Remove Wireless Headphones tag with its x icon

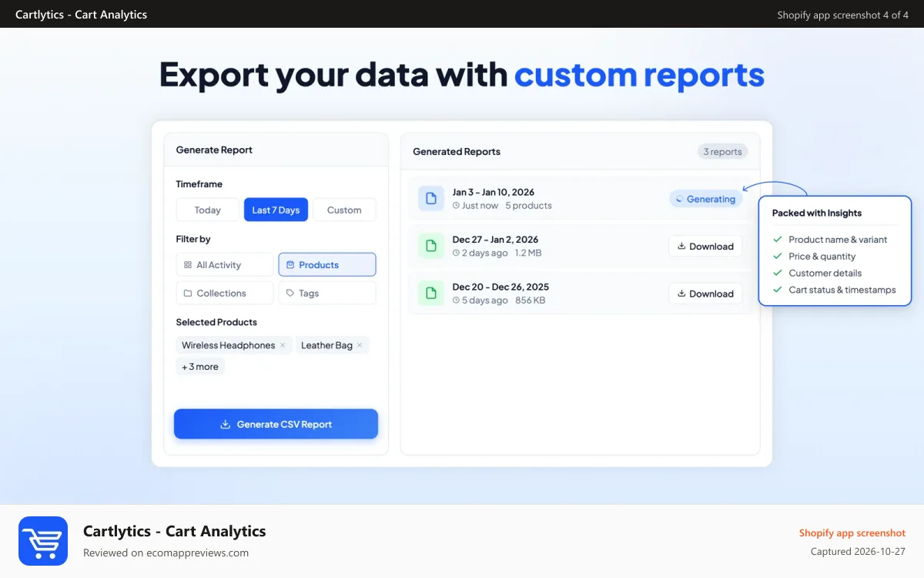point(283,345)
